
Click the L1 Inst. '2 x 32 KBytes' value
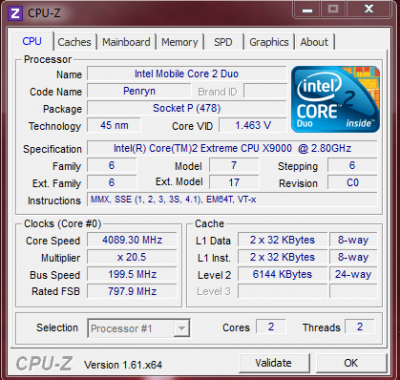click(282, 257)
